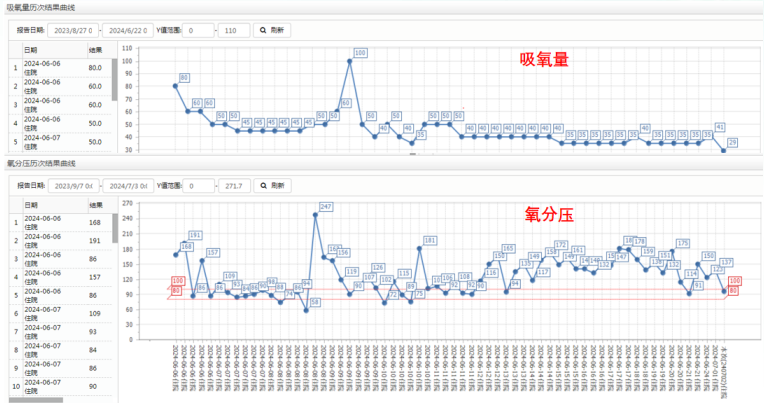Select result 157 in 氧分压 table
This screenshot has height=407, width=764.
tap(95, 277)
